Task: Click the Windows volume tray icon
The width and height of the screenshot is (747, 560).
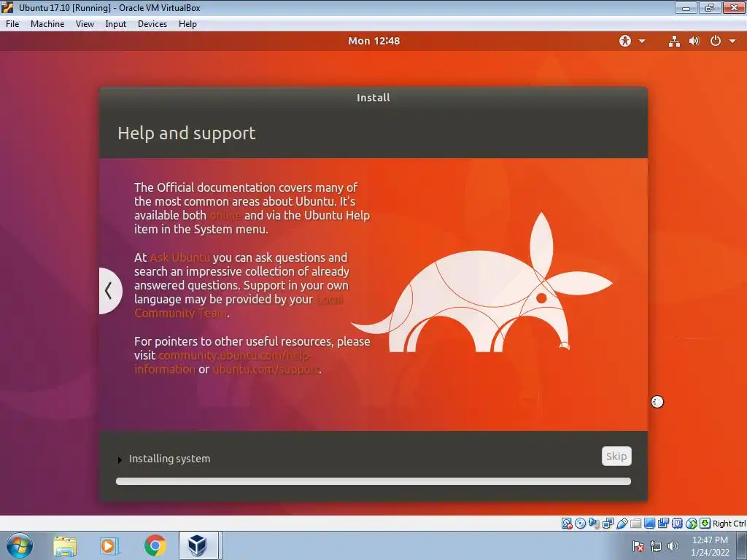Action: point(673,547)
